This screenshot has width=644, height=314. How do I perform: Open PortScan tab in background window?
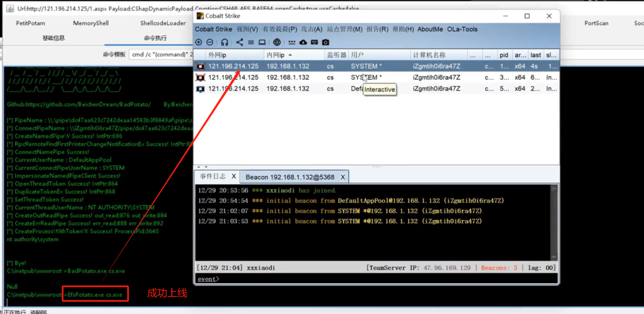tap(596, 23)
